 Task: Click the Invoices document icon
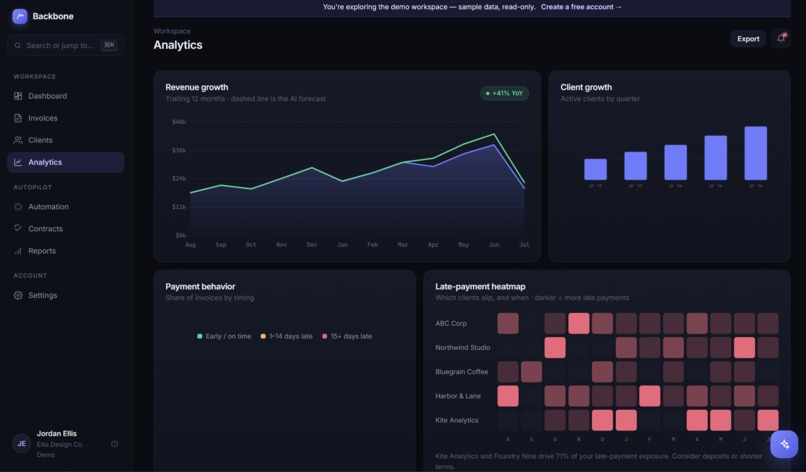click(18, 118)
